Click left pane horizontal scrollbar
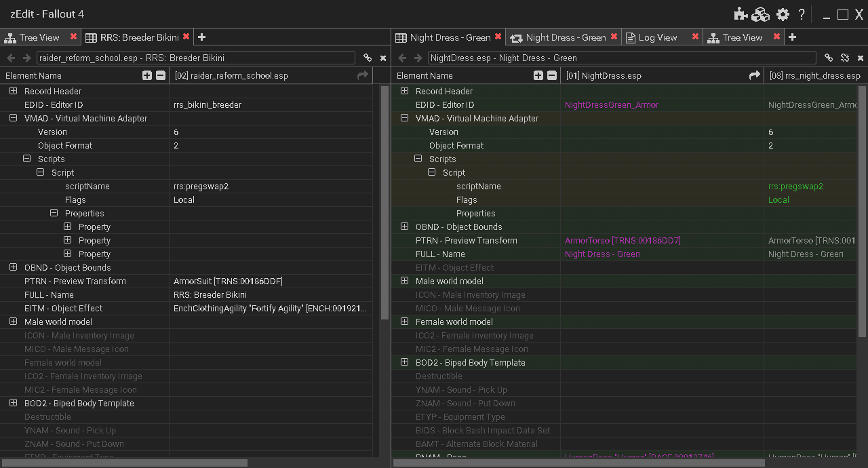The image size is (868, 468). tap(125, 463)
